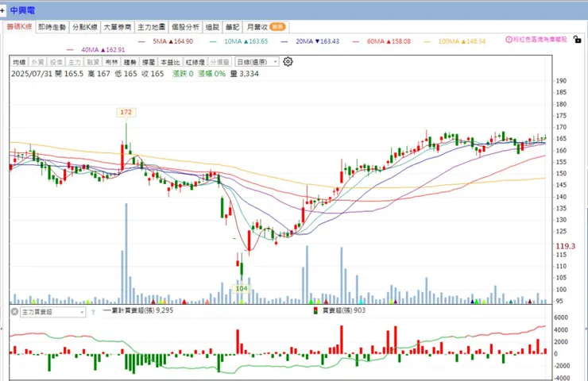588x381 pixels.
Task: Open the question mark help icon
Action: tap(93, 312)
